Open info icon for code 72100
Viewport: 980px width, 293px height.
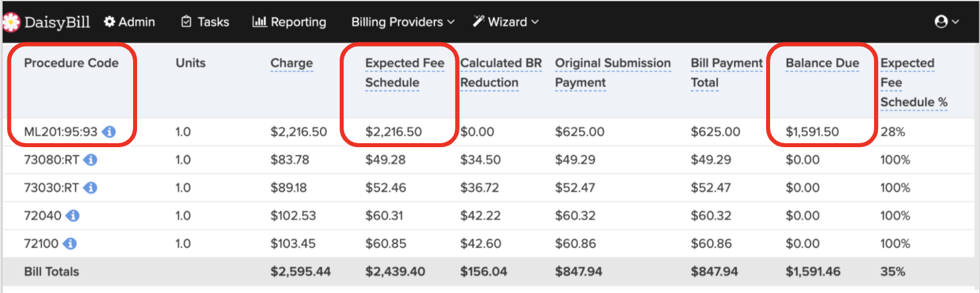click(x=70, y=243)
